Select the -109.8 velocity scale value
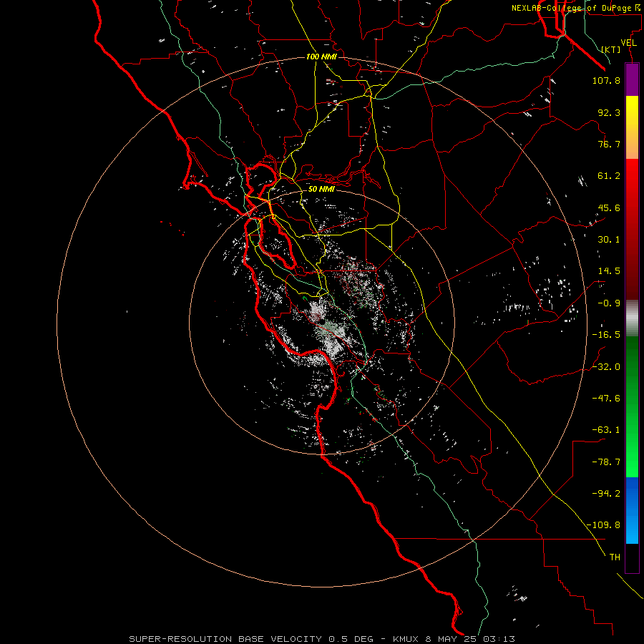The image size is (644, 644). pyautogui.click(x=603, y=525)
